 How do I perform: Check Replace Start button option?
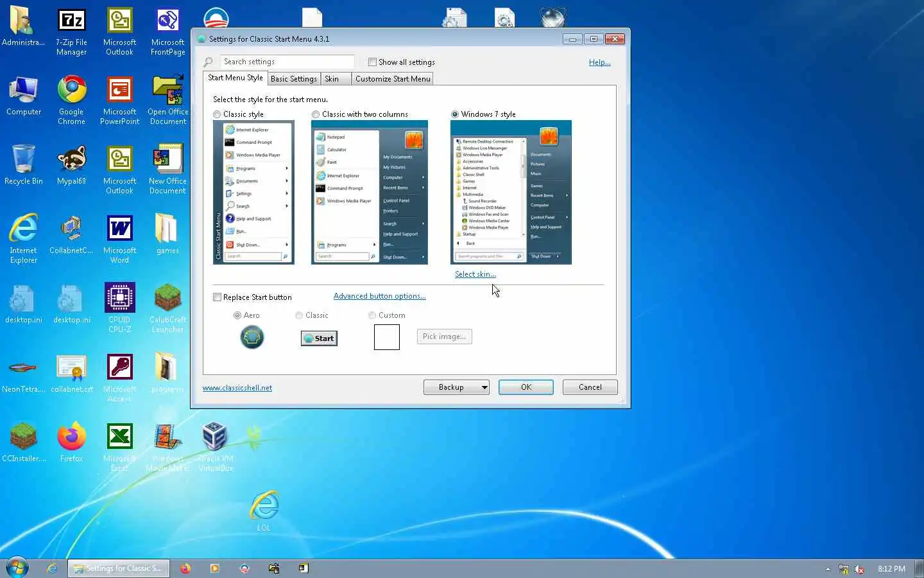[x=217, y=297]
